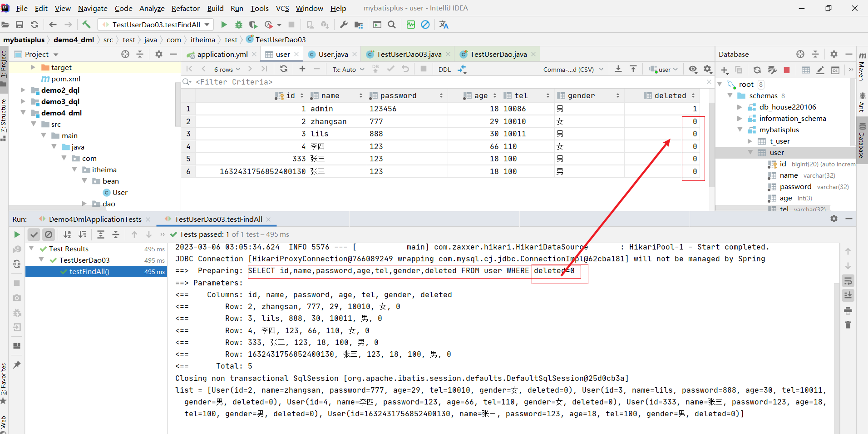Export table data with the download icon
The width and height of the screenshot is (868, 434).
pyautogui.click(x=618, y=69)
